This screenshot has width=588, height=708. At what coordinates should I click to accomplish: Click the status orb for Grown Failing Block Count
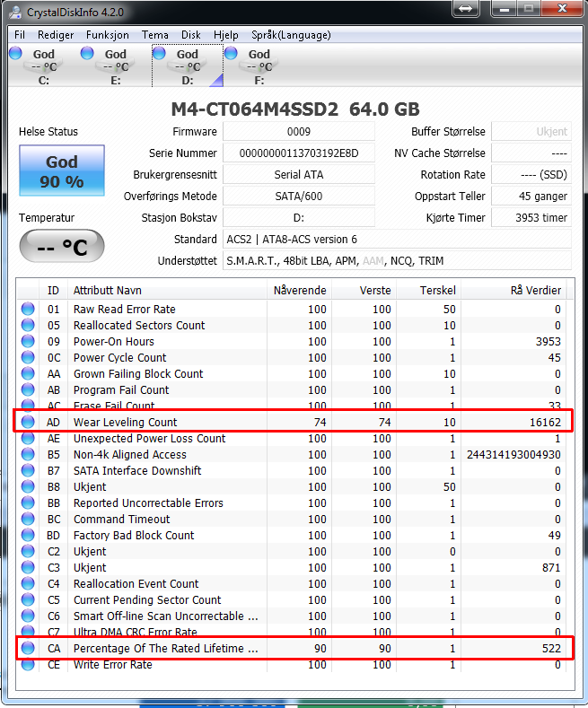(28, 373)
